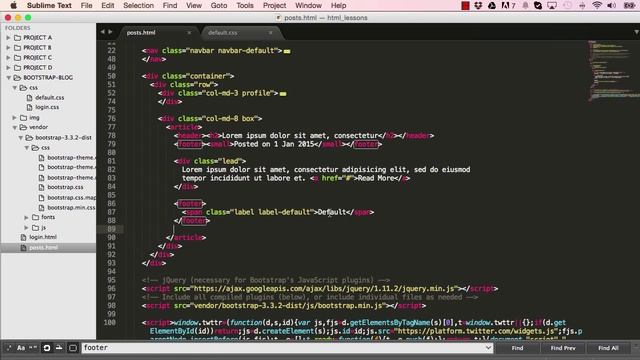640x360 pixels.
Task: Click the Wi-Fi status icon
Action: 597,6
